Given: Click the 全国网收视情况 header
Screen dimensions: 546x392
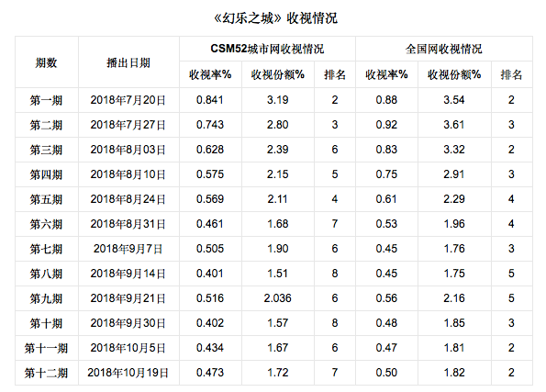Looking at the screenshot, I should point(443,49).
